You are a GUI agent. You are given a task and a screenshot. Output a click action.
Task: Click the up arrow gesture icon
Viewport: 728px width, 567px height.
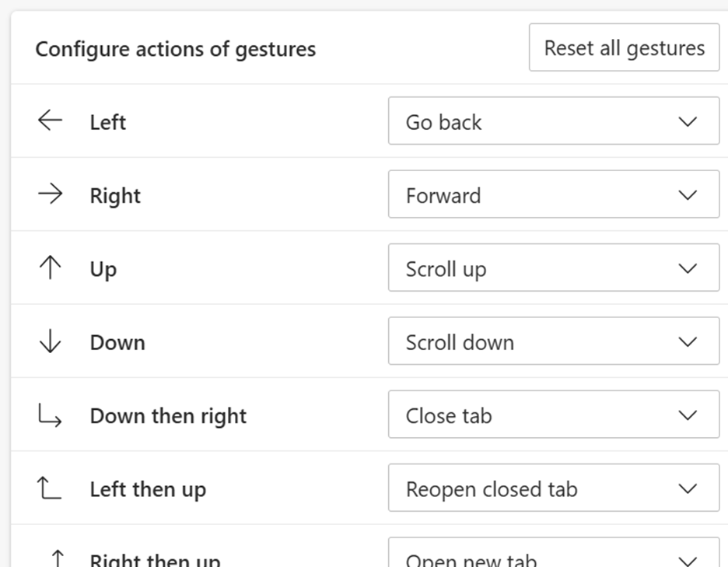pos(50,268)
